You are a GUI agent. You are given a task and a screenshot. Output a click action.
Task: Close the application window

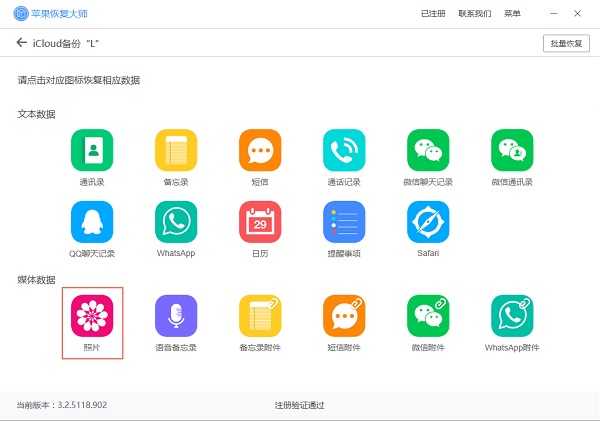coord(577,14)
